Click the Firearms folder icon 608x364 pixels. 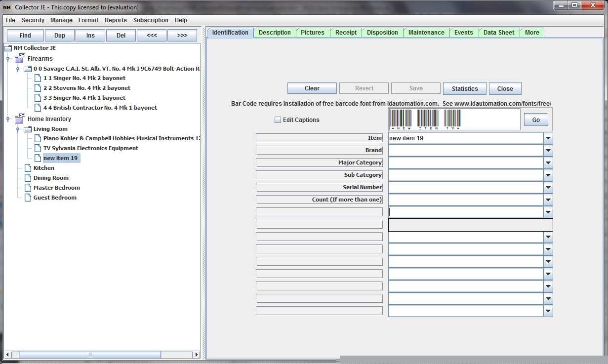pos(20,58)
